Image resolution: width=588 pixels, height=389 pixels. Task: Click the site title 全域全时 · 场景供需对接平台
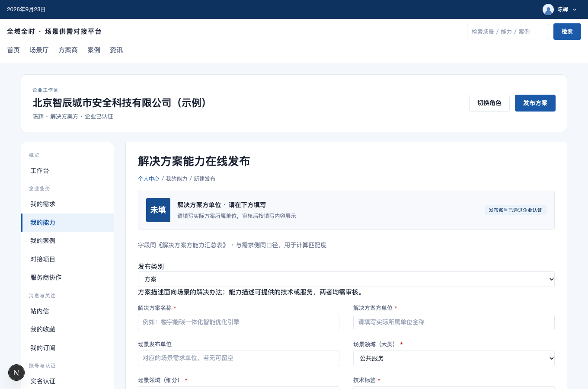[x=54, y=32]
